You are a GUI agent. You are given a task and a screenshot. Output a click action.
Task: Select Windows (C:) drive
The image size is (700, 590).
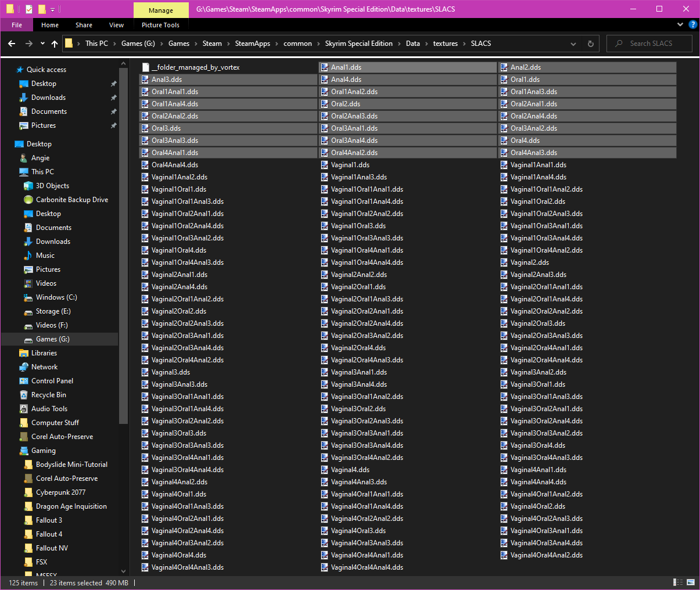click(x=56, y=297)
